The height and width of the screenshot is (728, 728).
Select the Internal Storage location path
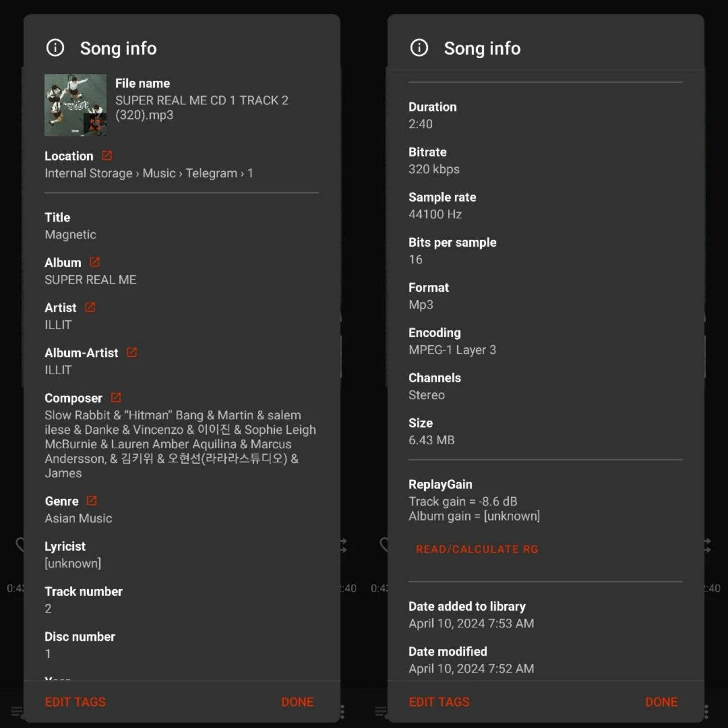(149, 173)
